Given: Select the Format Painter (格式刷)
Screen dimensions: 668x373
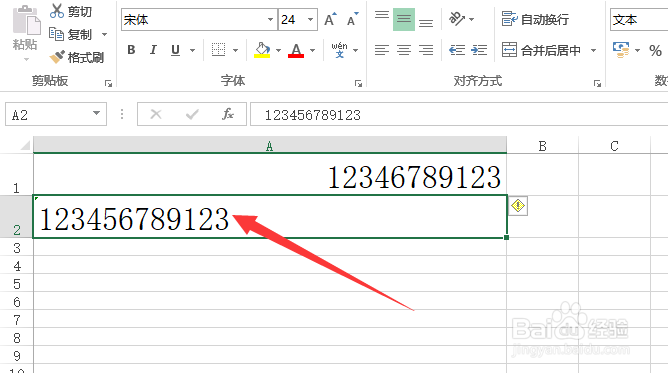Looking at the screenshot, I should coord(77,57).
